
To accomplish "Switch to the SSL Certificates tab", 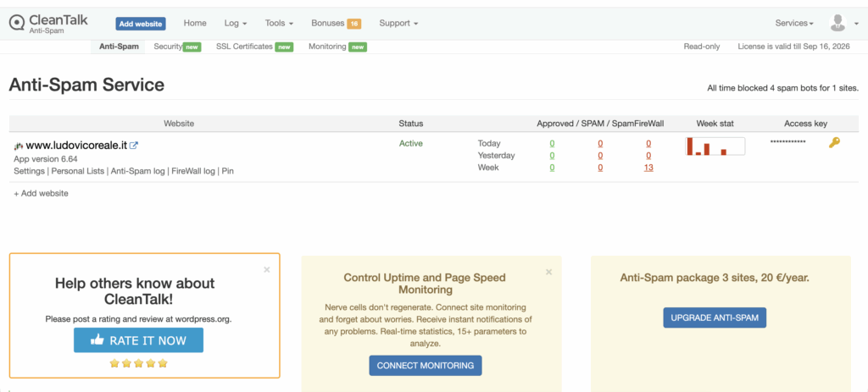I will [x=253, y=47].
